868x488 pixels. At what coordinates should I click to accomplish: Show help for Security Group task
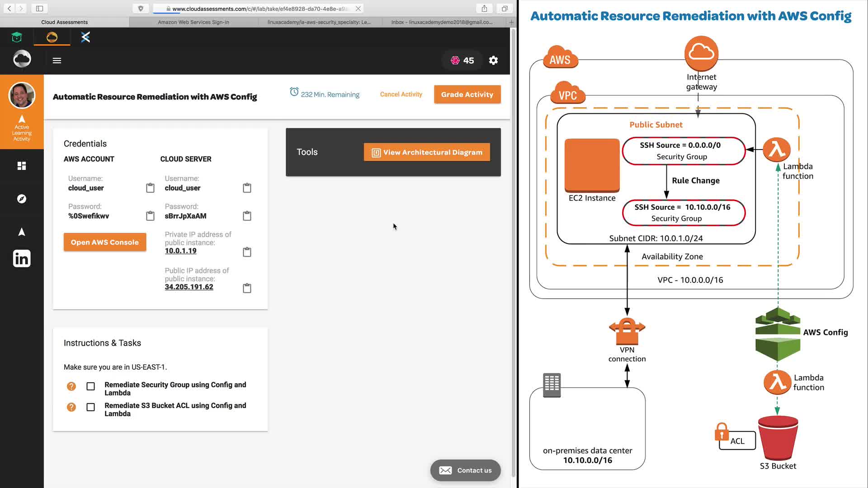tap(71, 387)
